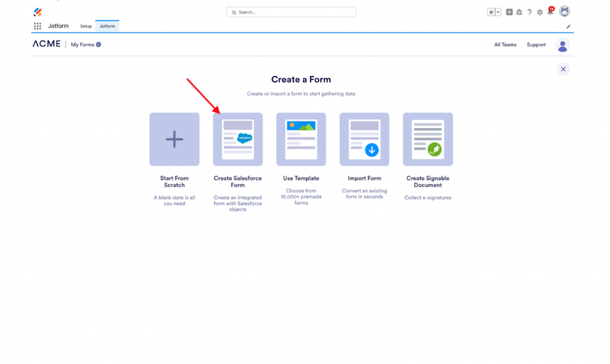
Task: Open global actions plus icon
Action: (x=509, y=12)
